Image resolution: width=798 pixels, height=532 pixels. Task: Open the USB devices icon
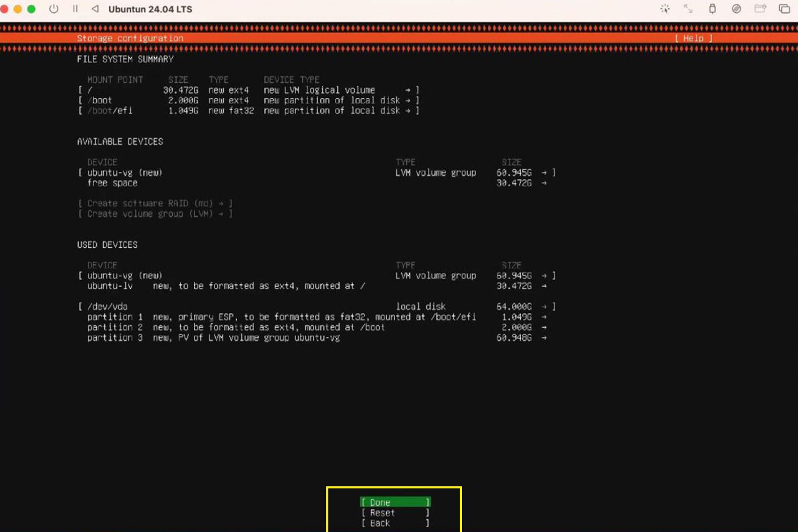pos(712,9)
